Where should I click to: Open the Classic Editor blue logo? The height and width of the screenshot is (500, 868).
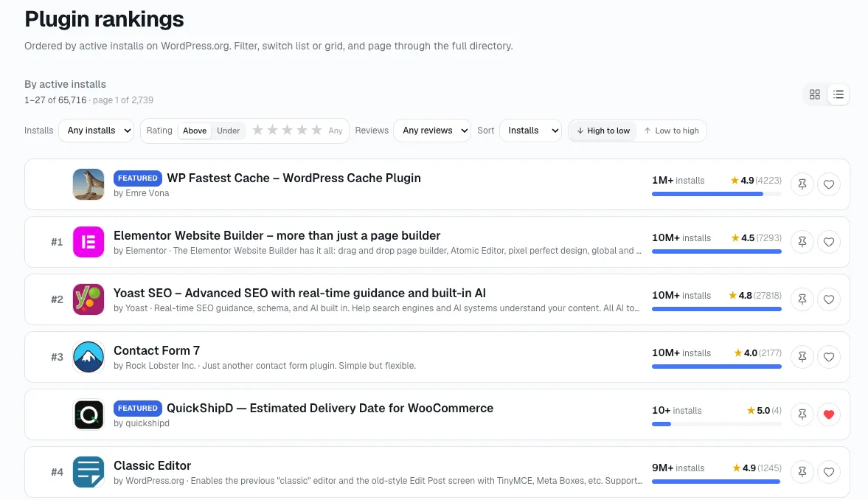(x=88, y=472)
